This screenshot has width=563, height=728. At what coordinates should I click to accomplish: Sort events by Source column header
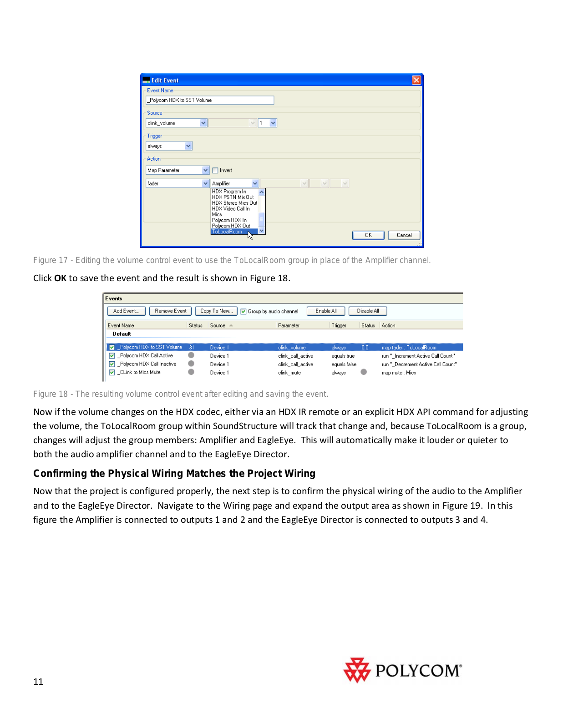[242, 325]
